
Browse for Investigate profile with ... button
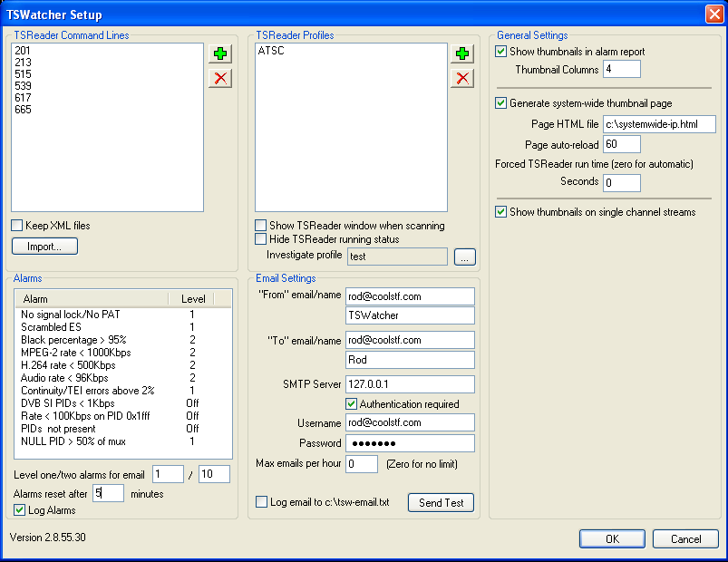coord(465,257)
